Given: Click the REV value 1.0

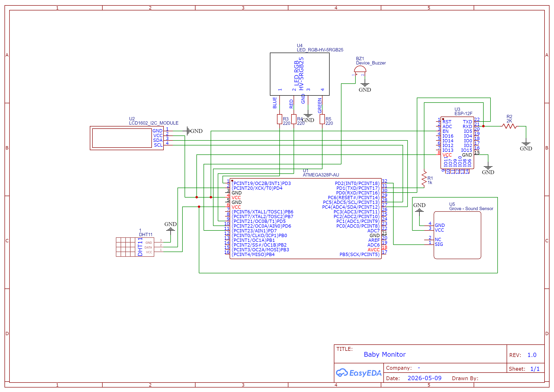Looking at the screenshot, I should pos(531,355).
